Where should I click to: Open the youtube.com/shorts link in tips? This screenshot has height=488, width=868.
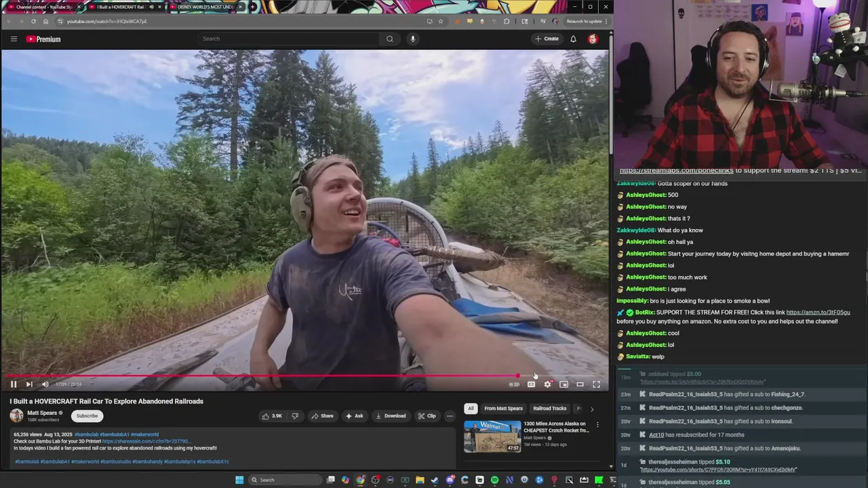click(718, 470)
